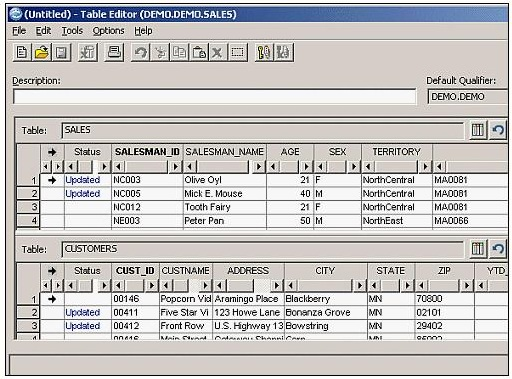Print using the printer toolbar icon

click(x=114, y=52)
